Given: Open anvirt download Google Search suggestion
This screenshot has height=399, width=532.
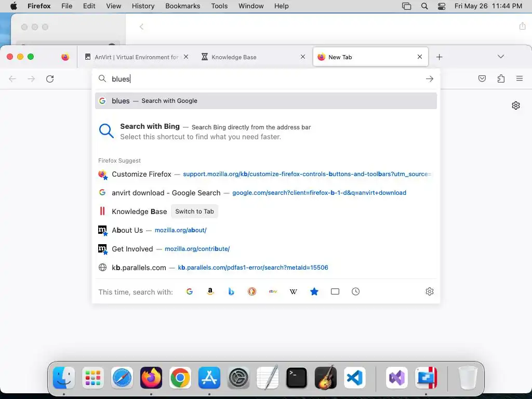Looking at the screenshot, I should tap(266, 193).
